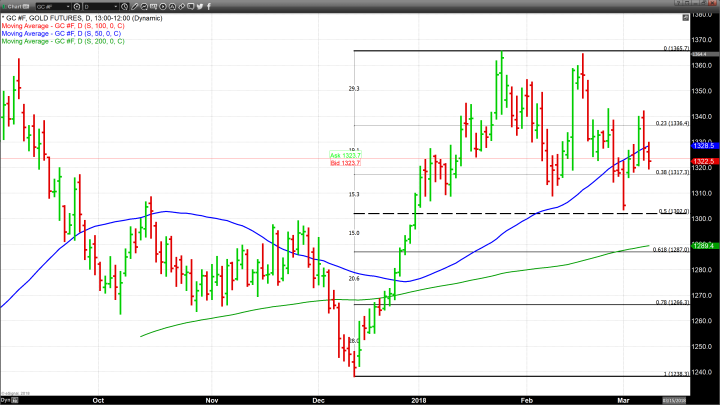Expand the Chart menu dropdown arrow
Screen dimensions: 720x405
pos(24,5)
